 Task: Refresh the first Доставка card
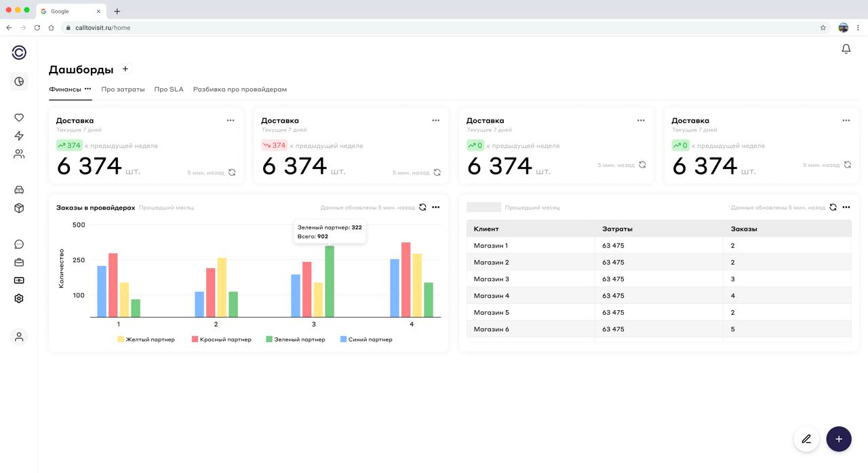pyautogui.click(x=232, y=172)
